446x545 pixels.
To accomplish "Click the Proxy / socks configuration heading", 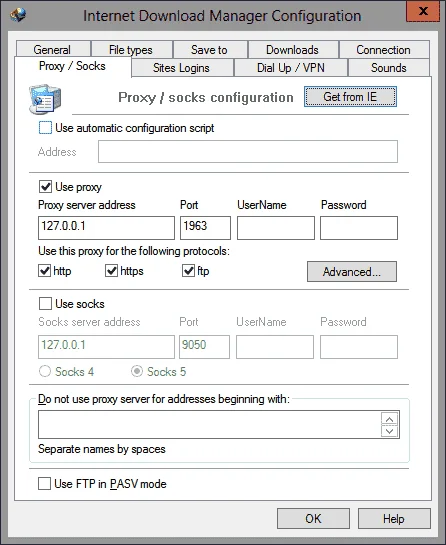I will pyautogui.click(x=206, y=98).
